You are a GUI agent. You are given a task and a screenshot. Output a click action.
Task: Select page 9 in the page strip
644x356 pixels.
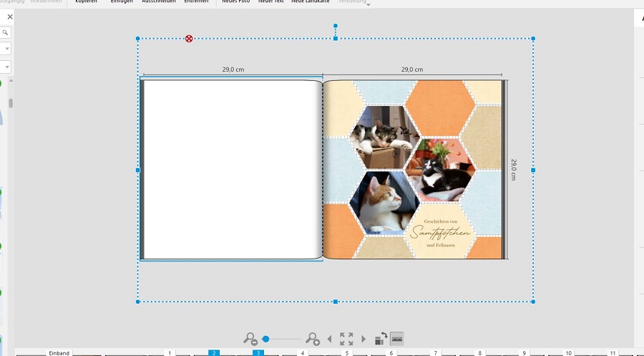click(524, 352)
